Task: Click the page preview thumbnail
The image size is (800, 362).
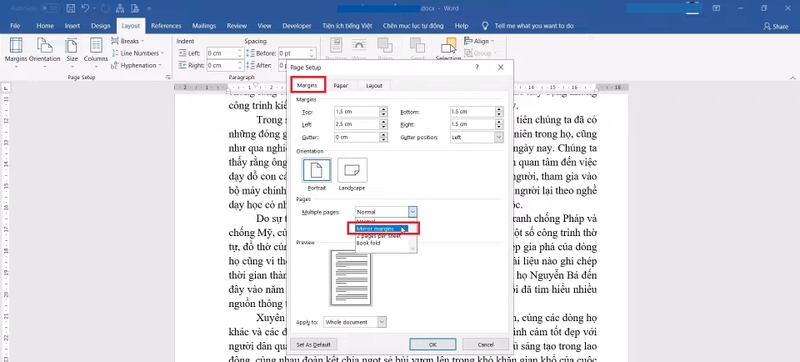Action: point(351,278)
